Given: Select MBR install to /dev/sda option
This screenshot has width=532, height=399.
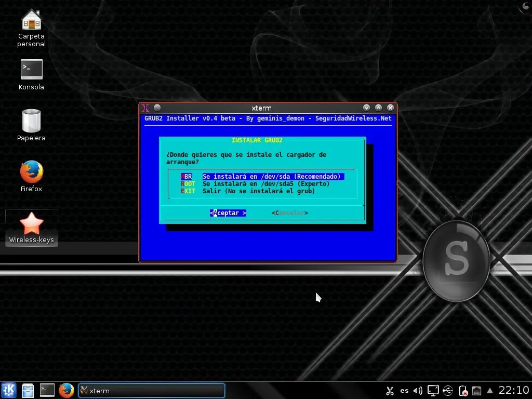Looking at the screenshot, I should click(x=262, y=177).
